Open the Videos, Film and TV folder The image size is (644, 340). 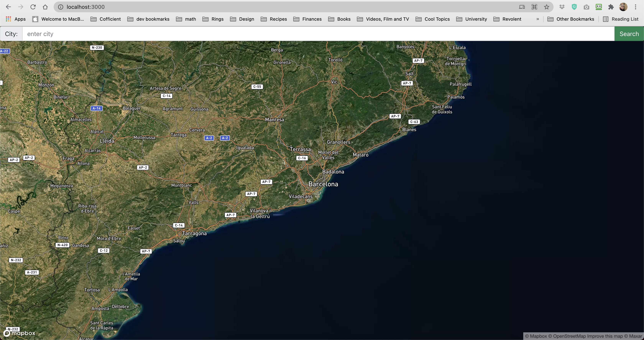[x=383, y=19]
